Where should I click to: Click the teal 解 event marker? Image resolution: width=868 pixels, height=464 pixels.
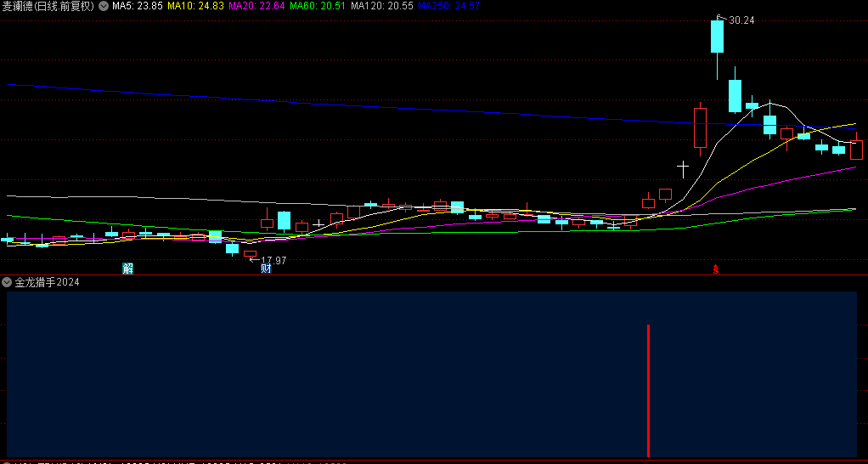click(x=128, y=269)
